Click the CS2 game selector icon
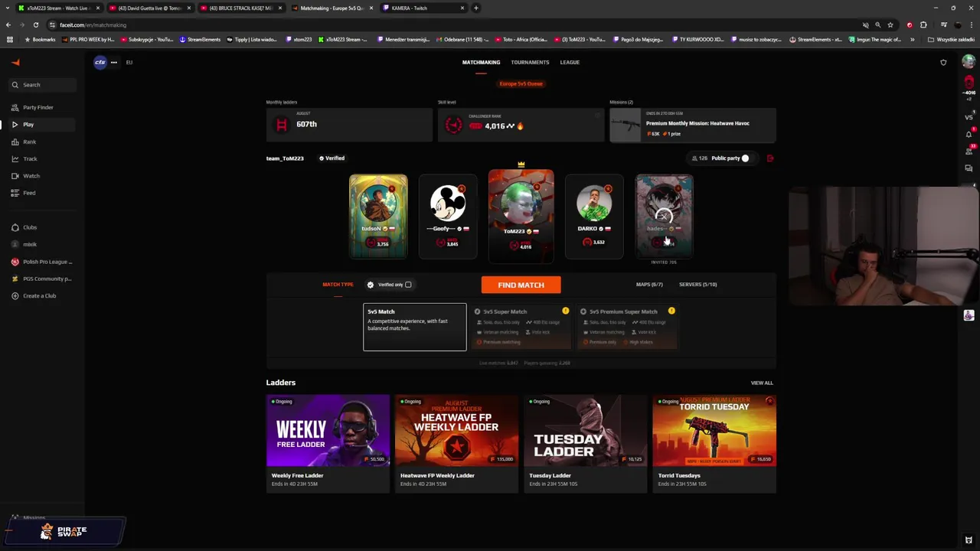980x551 pixels. point(100,63)
